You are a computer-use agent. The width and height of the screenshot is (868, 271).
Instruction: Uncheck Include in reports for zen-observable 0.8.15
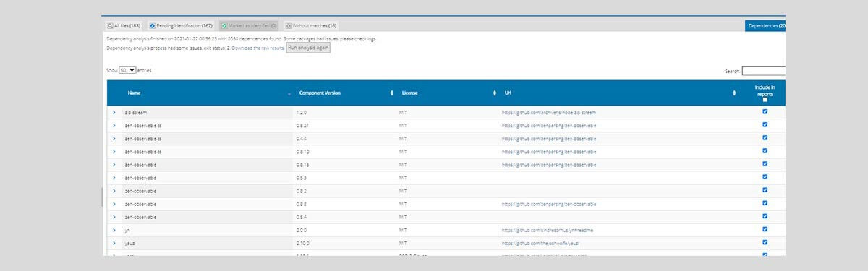765,164
